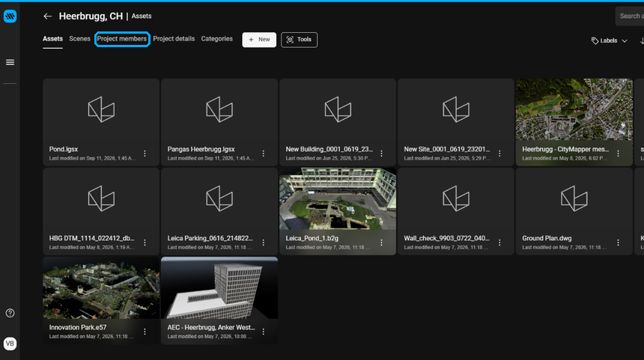Viewport: 644px width, 360px height.
Task: Open the help question mark icon
Action: point(10,313)
